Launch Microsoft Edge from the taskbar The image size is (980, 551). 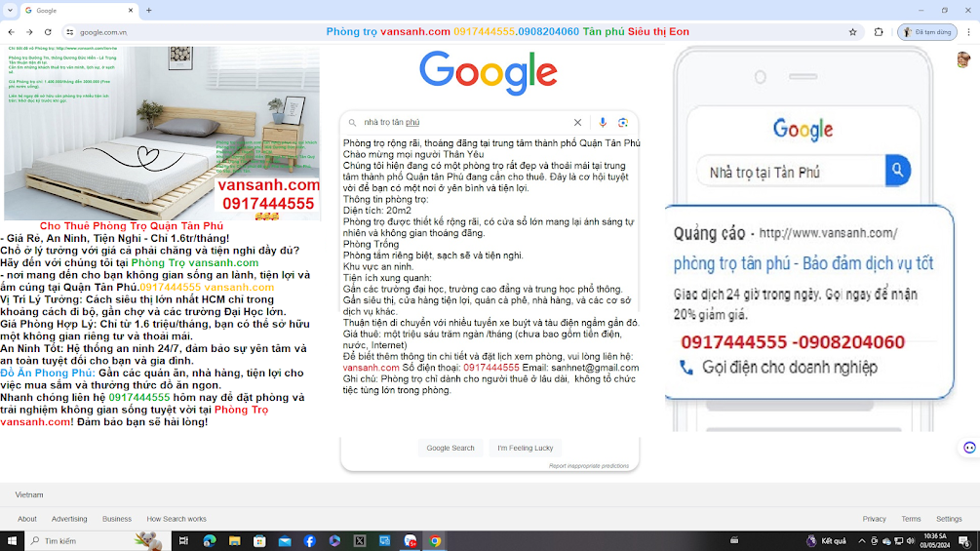pos(210,541)
